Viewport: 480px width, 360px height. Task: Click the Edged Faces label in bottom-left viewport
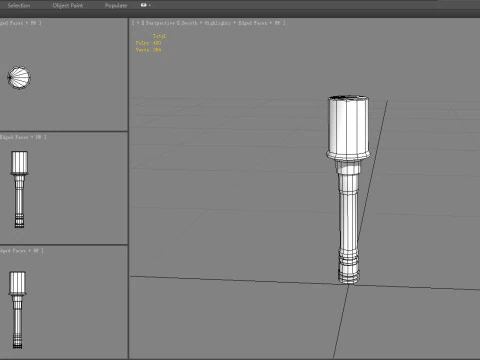pos(14,251)
